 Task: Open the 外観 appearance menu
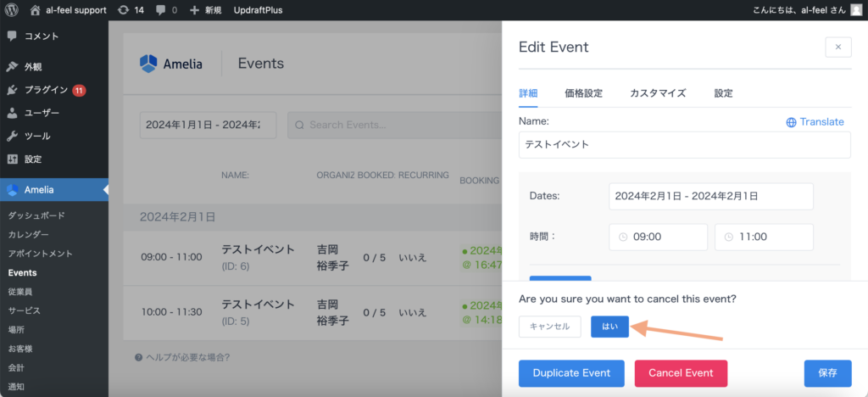coord(33,67)
